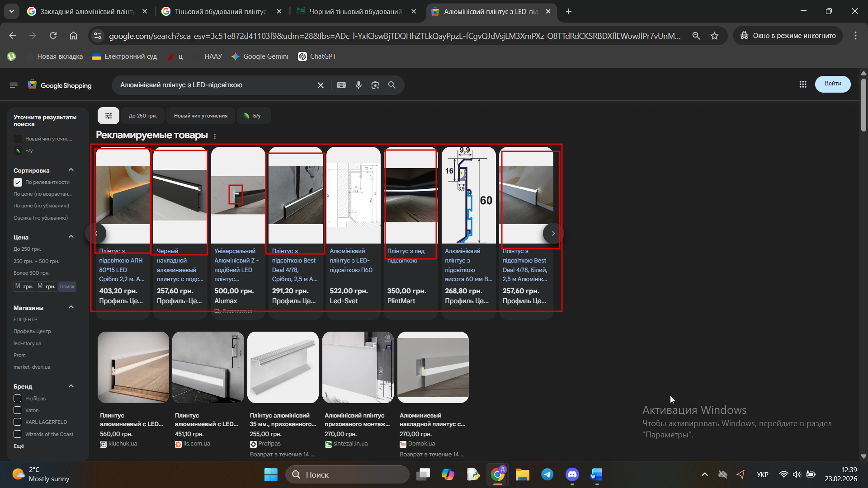Collapse the Магазины filter section
868x488 pixels.
point(71,307)
